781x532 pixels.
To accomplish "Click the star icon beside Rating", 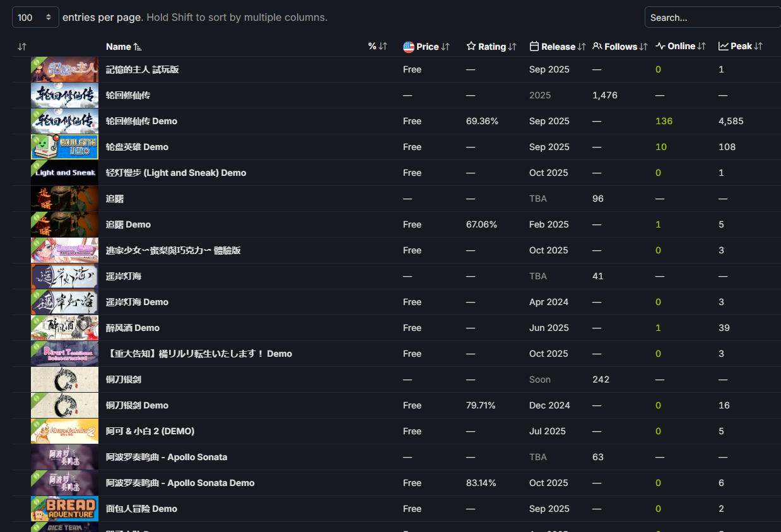I will [x=471, y=47].
